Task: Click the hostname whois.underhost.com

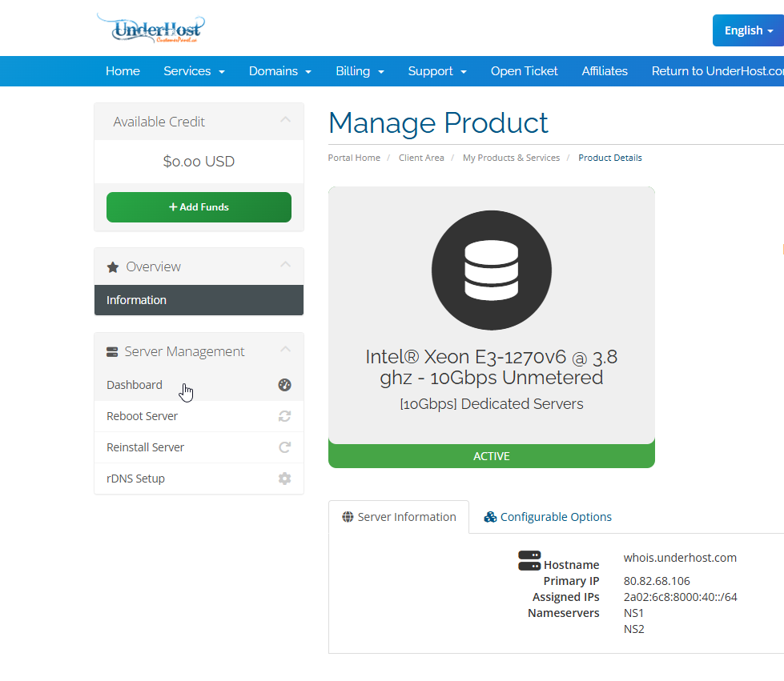Action: coord(680,558)
